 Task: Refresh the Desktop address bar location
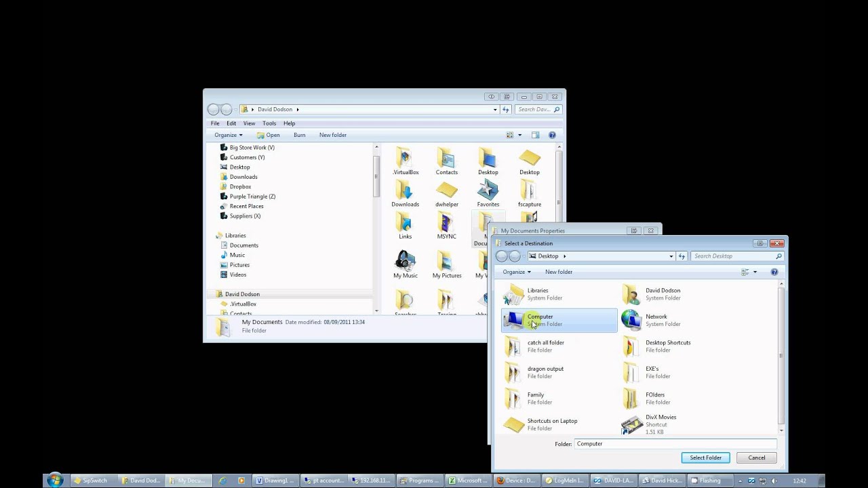(x=682, y=256)
